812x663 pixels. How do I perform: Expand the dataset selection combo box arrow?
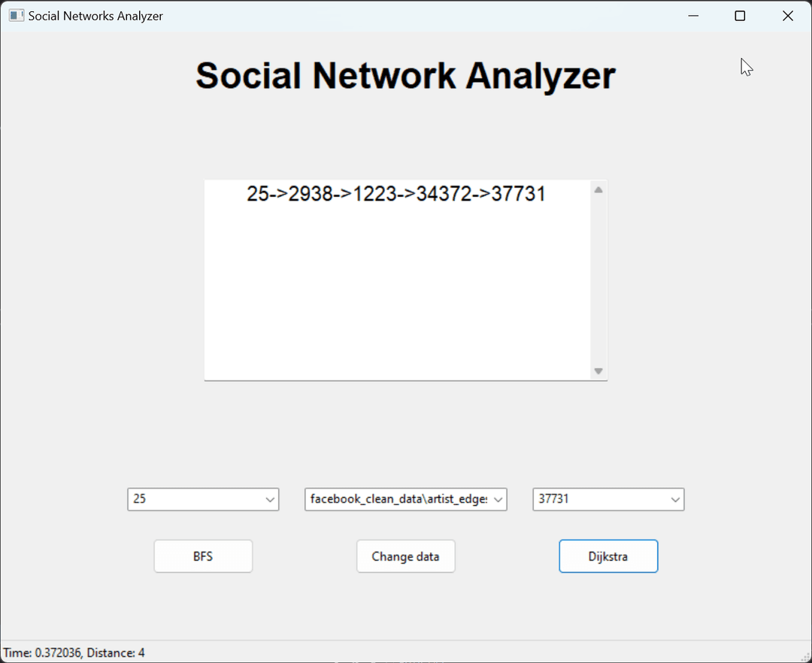(498, 499)
